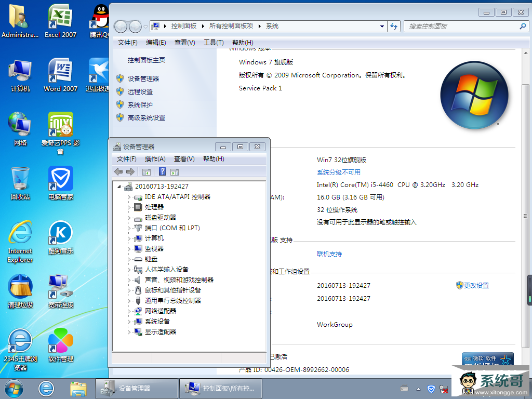532x399 pixels.
Task: Click 系统保护 link in sidebar
Action: tap(140, 105)
